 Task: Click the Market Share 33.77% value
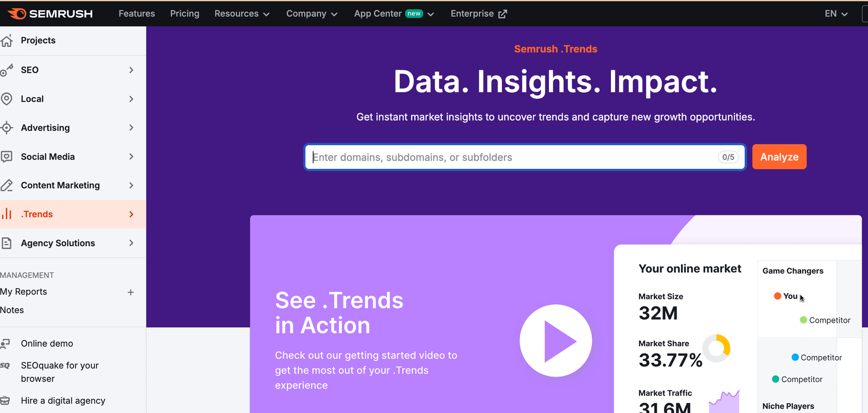click(x=671, y=360)
